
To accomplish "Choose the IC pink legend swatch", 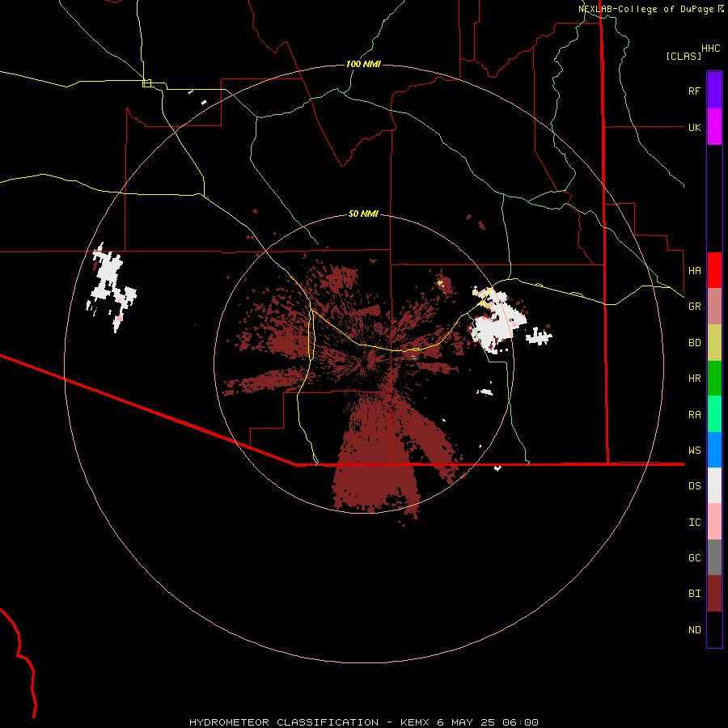I will click(714, 522).
